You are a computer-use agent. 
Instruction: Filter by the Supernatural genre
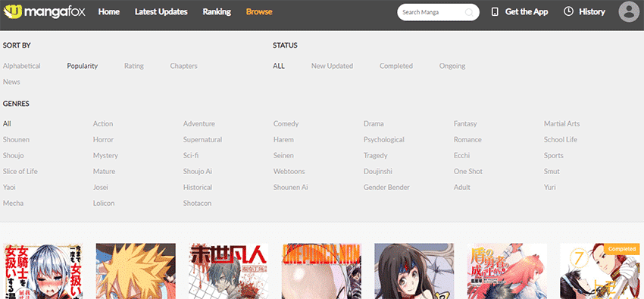(x=202, y=139)
